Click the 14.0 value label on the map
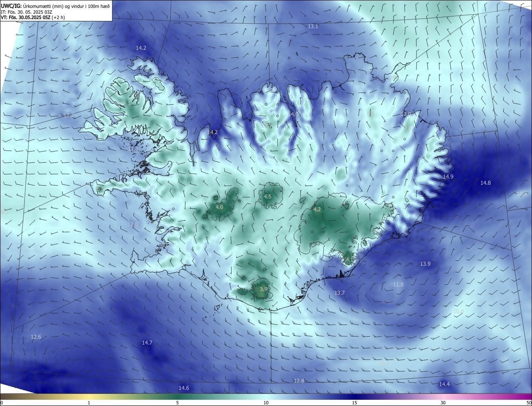The width and height of the screenshot is (532, 406). coord(294,114)
